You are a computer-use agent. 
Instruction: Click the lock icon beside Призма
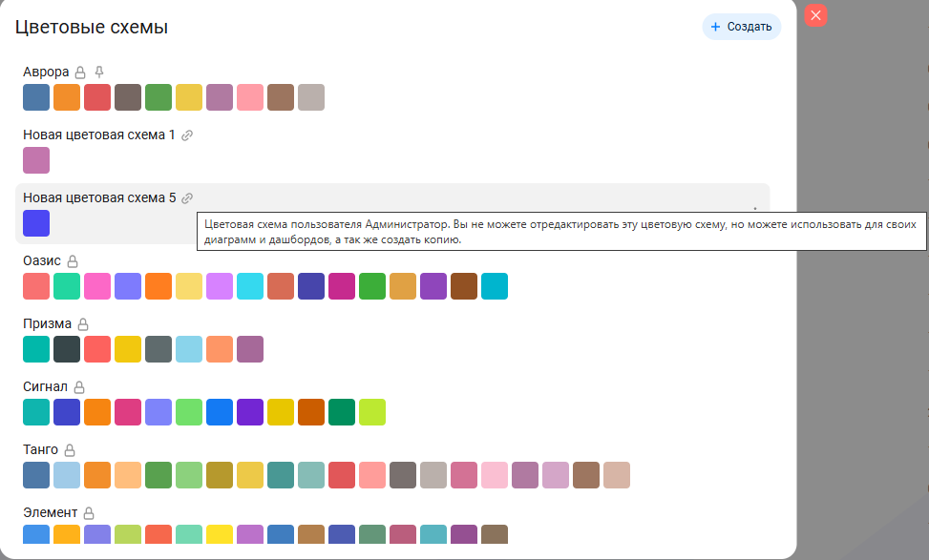pyautogui.click(x=83, y=324)
